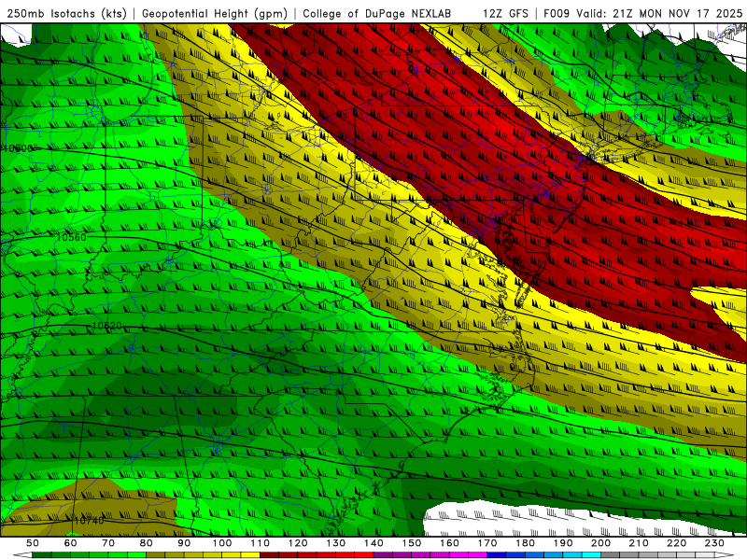Click the 140 knot legend label
This screenshot has height=560, width=747.
373,543
